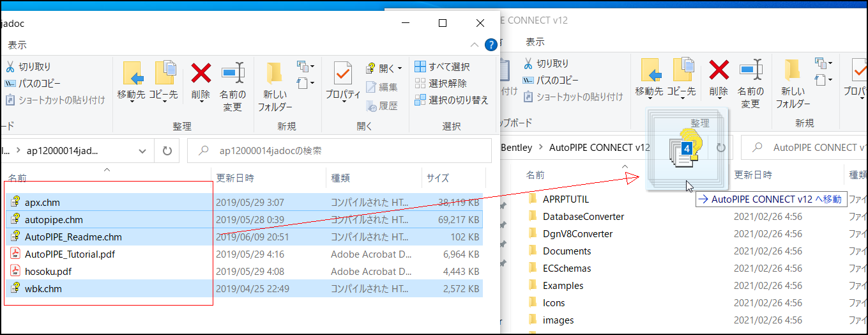Click コピー先 (Copy to) in left window
This screenshot has height=335, width=868.
164,82
